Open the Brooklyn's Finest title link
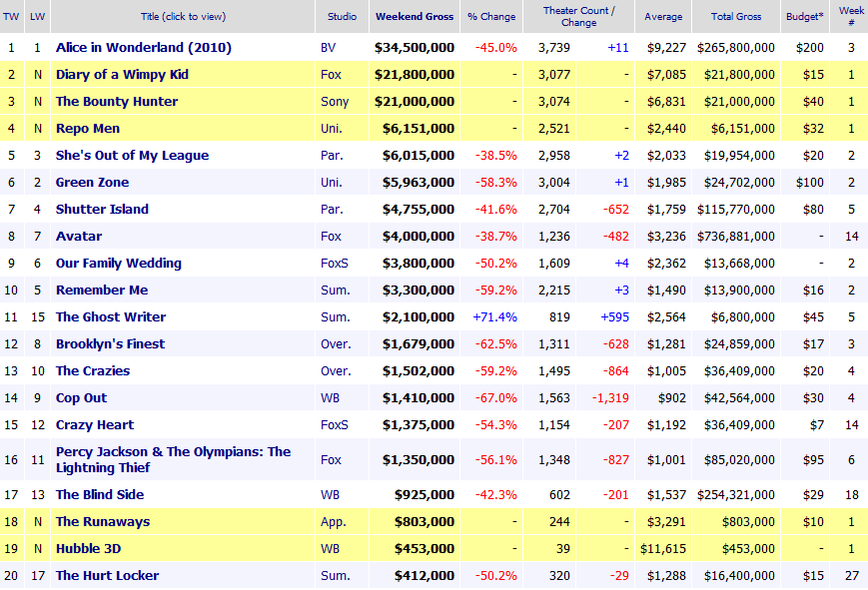868x590 pixels. click(110, 344)
